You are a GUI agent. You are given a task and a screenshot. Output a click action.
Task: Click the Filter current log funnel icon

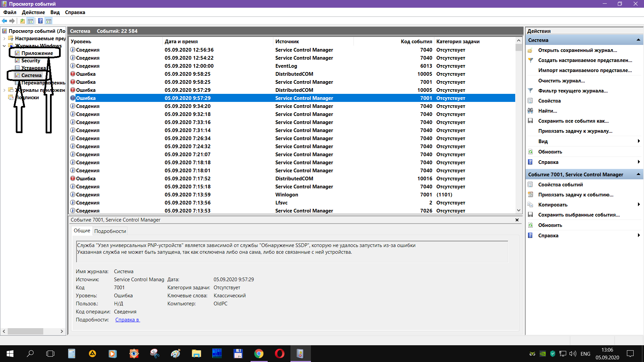tap(530, 90)
